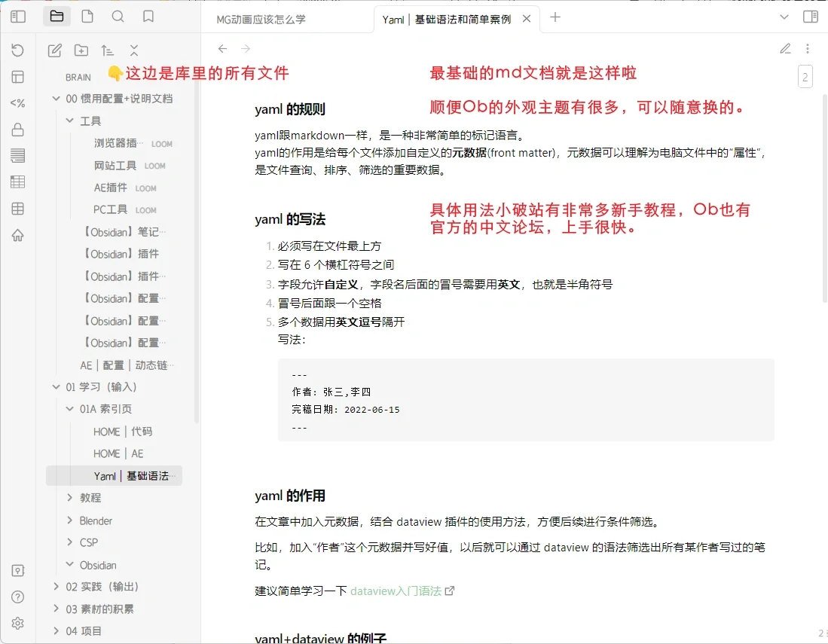
Task: Create a new folder
Action: pyautogui.click(x=81, y=50)
